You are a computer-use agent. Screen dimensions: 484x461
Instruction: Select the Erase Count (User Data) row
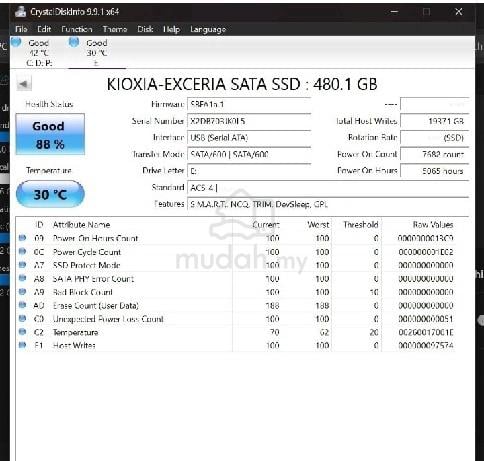tap(242, 305)
